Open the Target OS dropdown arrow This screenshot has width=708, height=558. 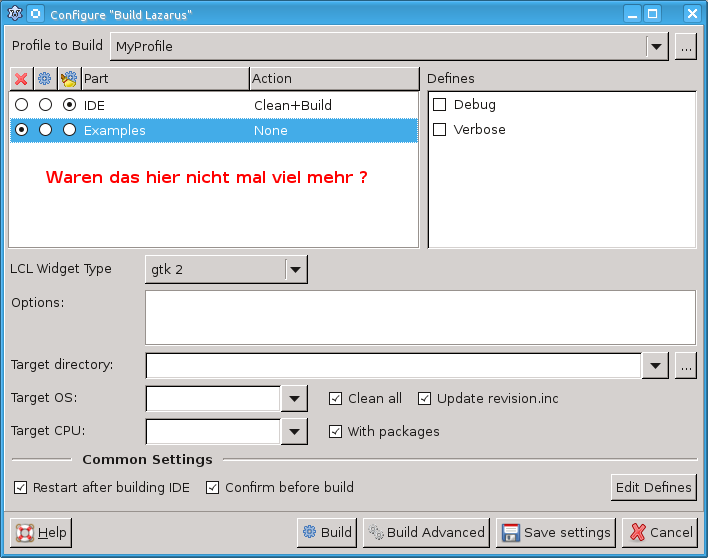[294, 399]
